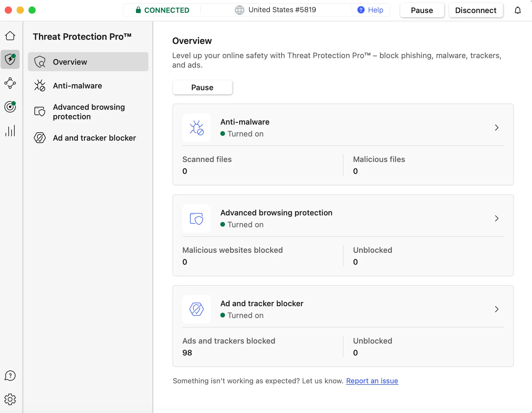The height and width of the screenshot is (413, 532).
Task: Select Anti-malware in the side menu
Action: pyautogui.click(x=88, y=85)
